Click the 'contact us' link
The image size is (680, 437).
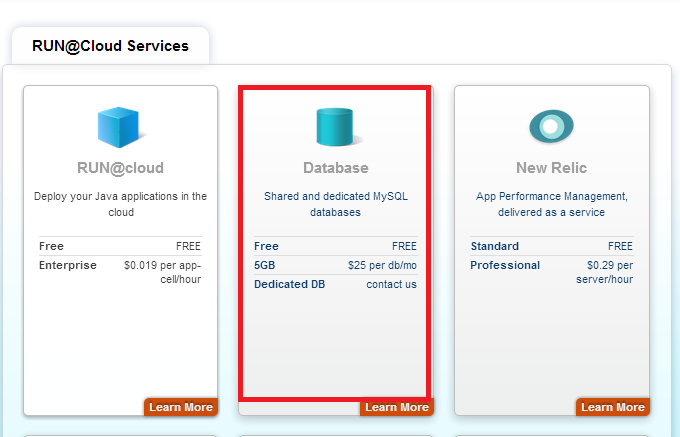[x=392, y=284]
